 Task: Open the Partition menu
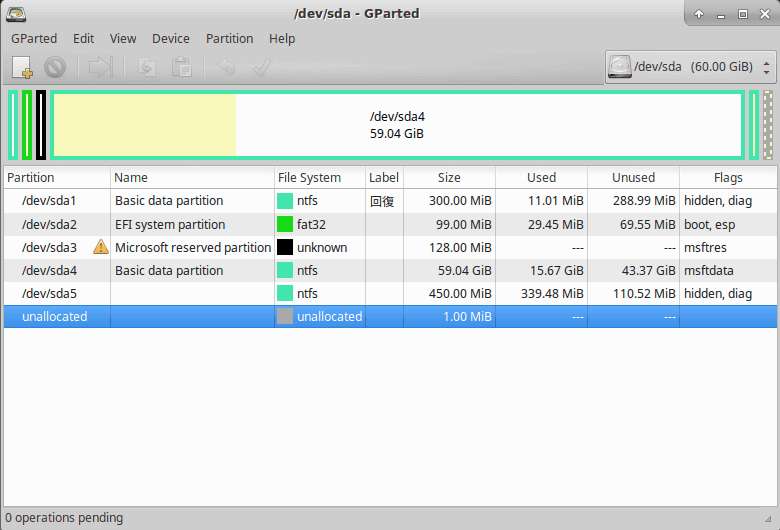[x=229, y=39]
